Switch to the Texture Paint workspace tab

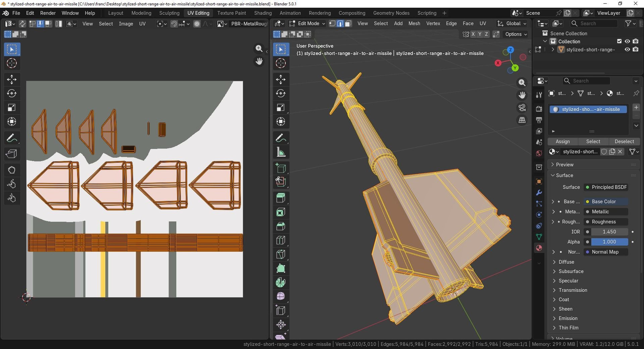click(231, 13)
